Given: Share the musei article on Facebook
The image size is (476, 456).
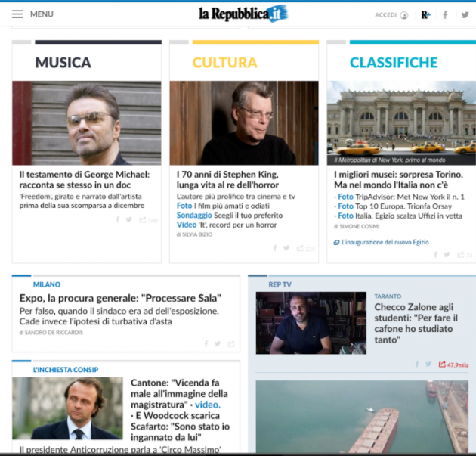Looking at the screenshot, I should pos(436,255).
